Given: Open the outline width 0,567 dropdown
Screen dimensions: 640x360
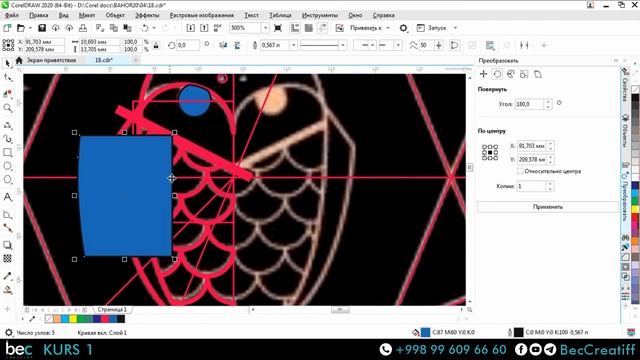Looking at the screenshot, I should pyautogui.click(x=293, y=45).
